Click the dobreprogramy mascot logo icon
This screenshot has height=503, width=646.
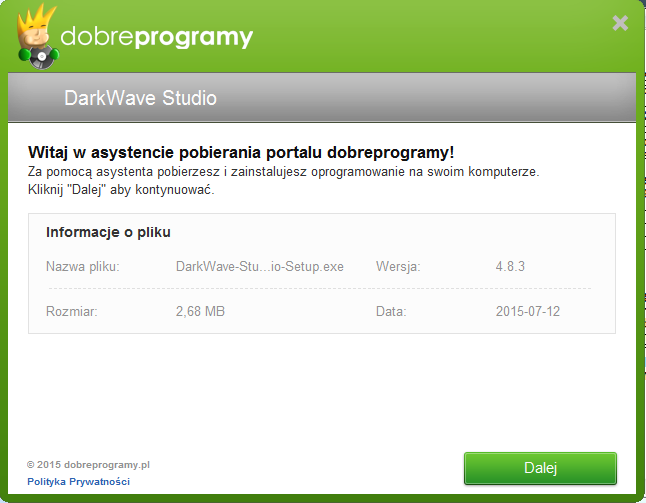tap(37, 36)
